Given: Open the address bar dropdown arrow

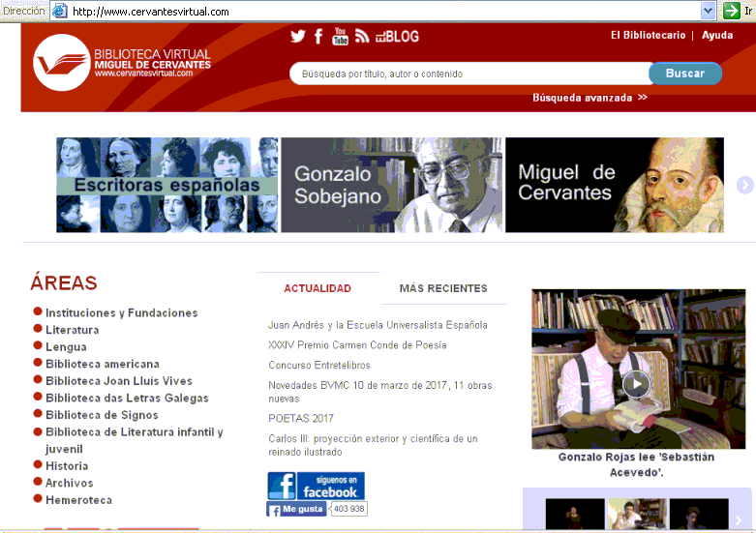Looking at the screenshot, I should pyautogui.click(x=708, y=11).
